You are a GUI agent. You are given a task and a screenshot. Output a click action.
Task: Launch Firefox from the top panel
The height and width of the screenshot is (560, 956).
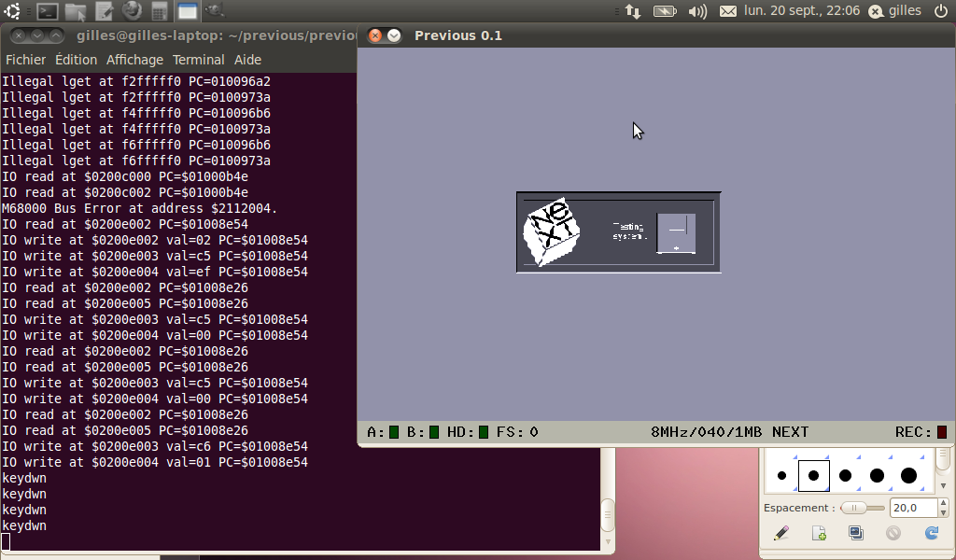132,11
